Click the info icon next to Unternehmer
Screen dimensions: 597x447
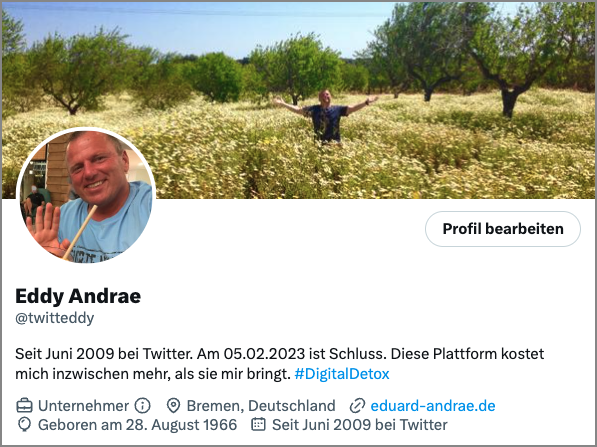point(142,406)
